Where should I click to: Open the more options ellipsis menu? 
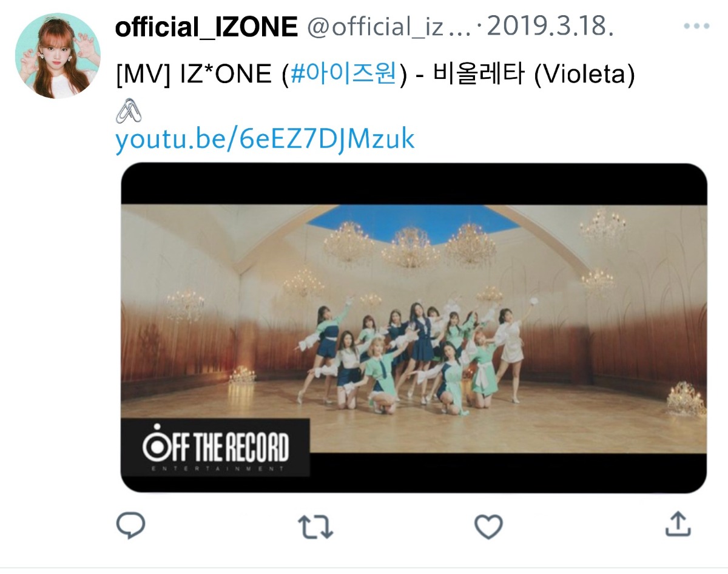tap(696, 26)
